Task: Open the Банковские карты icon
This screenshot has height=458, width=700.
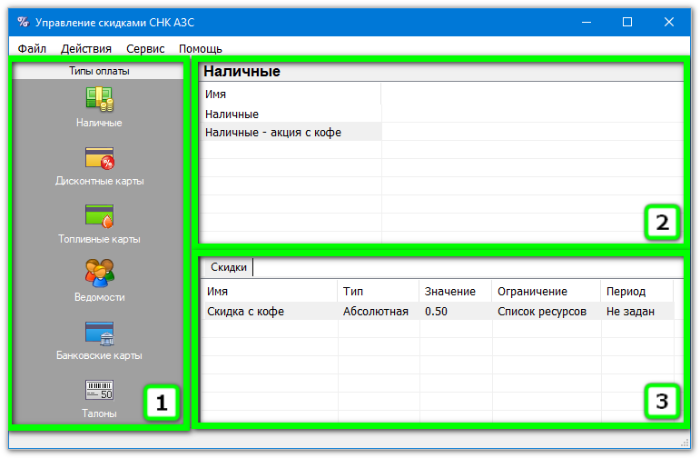Action: pos(99,332)
